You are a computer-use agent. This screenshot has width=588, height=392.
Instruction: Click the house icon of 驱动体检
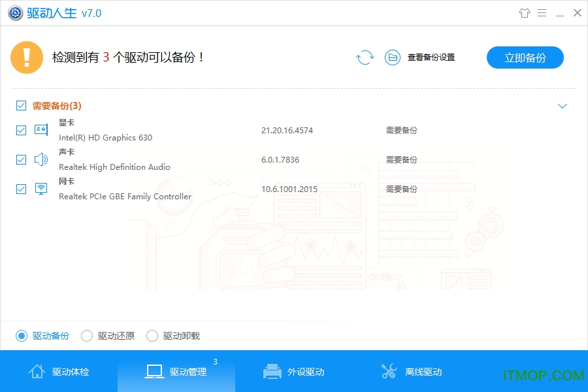pos(37,371)
